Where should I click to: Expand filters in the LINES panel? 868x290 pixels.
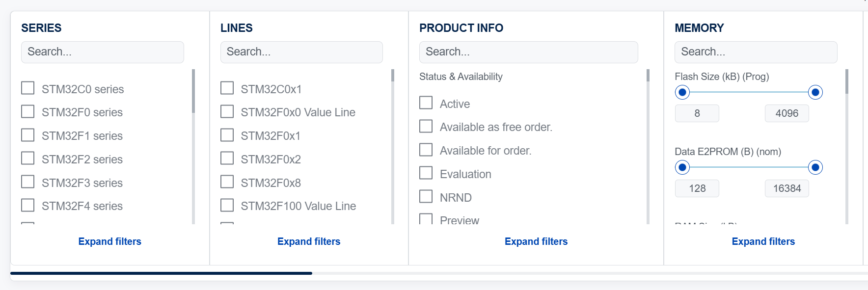(309, 241)
